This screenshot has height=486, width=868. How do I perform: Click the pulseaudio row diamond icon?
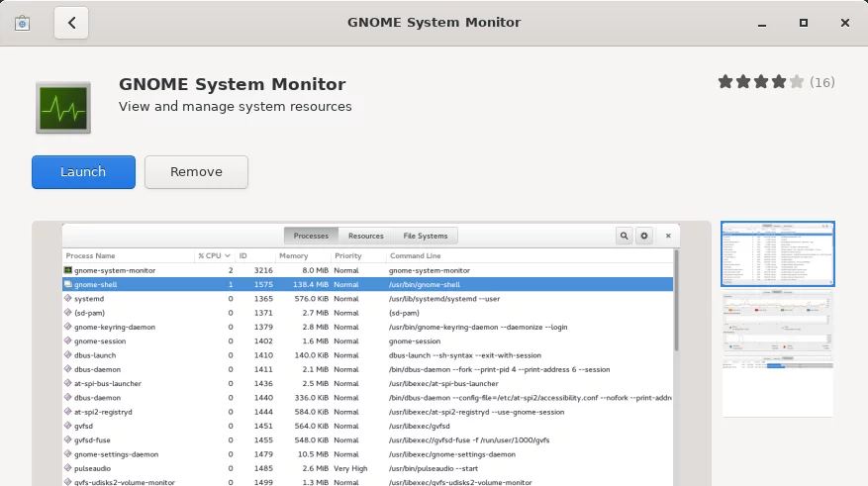(68, 468)
